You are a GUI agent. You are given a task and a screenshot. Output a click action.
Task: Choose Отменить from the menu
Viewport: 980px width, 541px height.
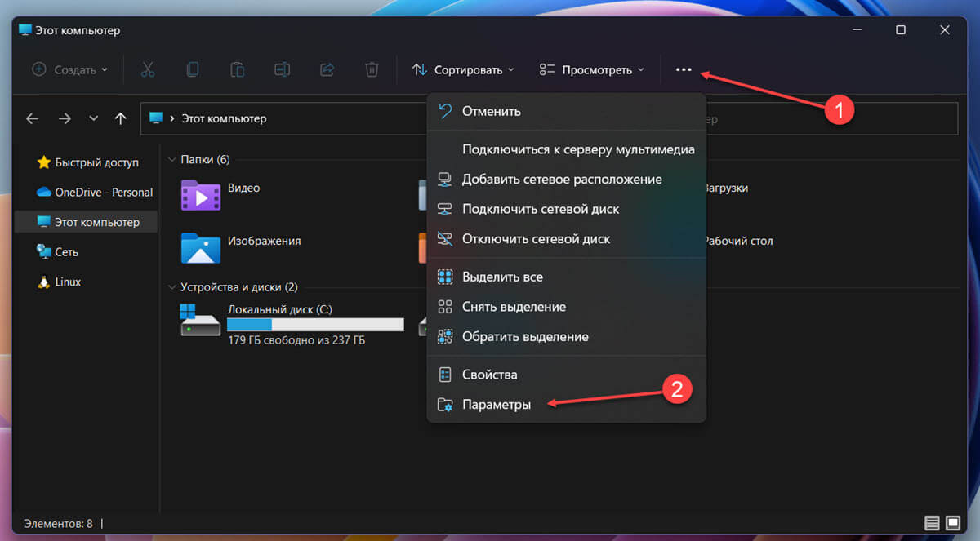point(566,111)
